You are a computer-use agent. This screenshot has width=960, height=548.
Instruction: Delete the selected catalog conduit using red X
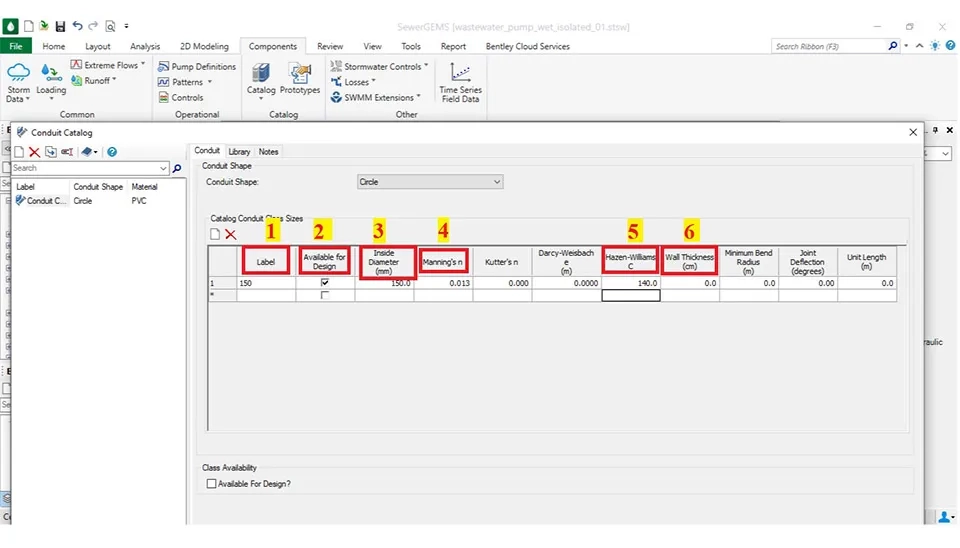[34, 152]
